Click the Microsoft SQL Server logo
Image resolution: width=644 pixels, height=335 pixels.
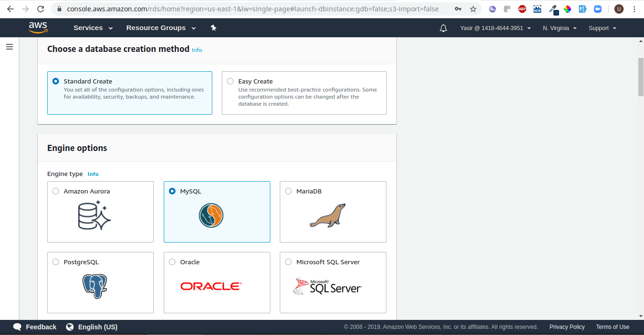click(327, 286)
